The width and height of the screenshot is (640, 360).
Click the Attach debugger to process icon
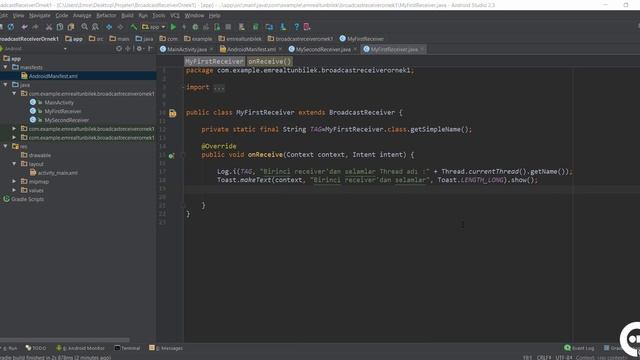click(217, 27)
